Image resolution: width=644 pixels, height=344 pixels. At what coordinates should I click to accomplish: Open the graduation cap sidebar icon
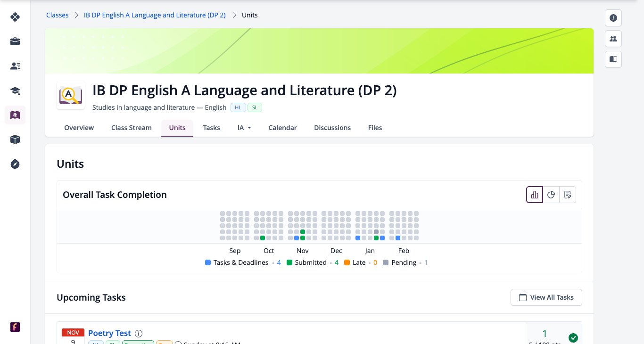click(x=15, y=90)
